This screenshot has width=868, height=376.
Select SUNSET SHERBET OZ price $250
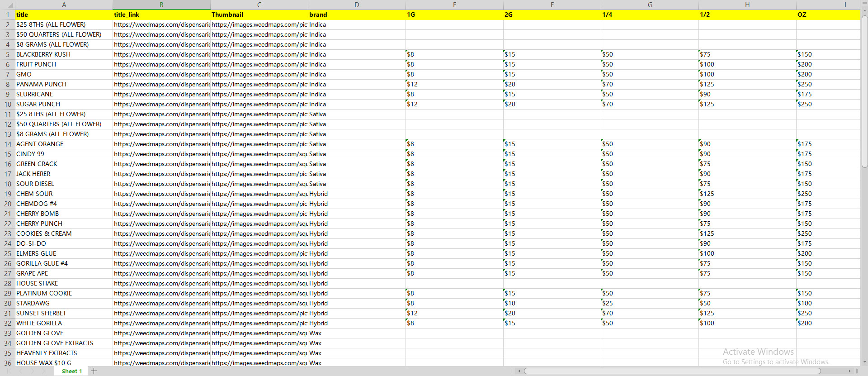point(828,313)
